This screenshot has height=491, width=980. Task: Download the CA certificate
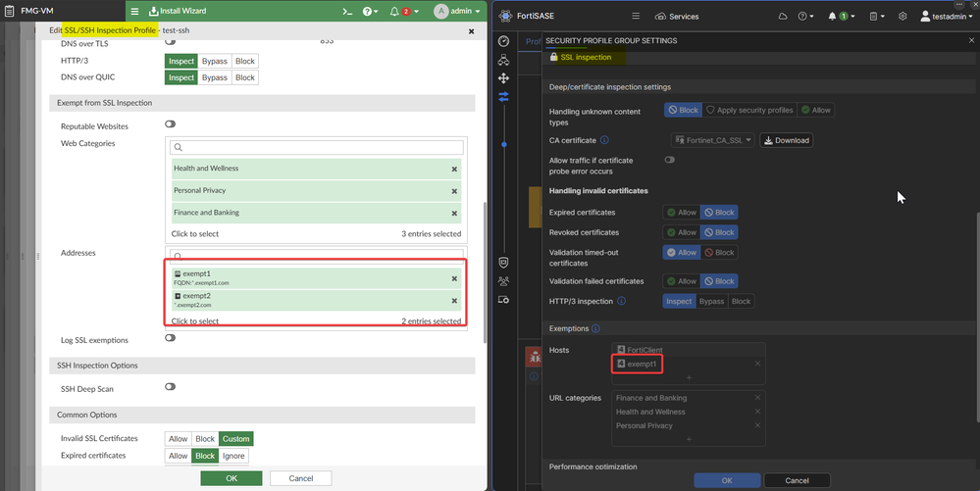pyautogui.click(x=787, y=140)
